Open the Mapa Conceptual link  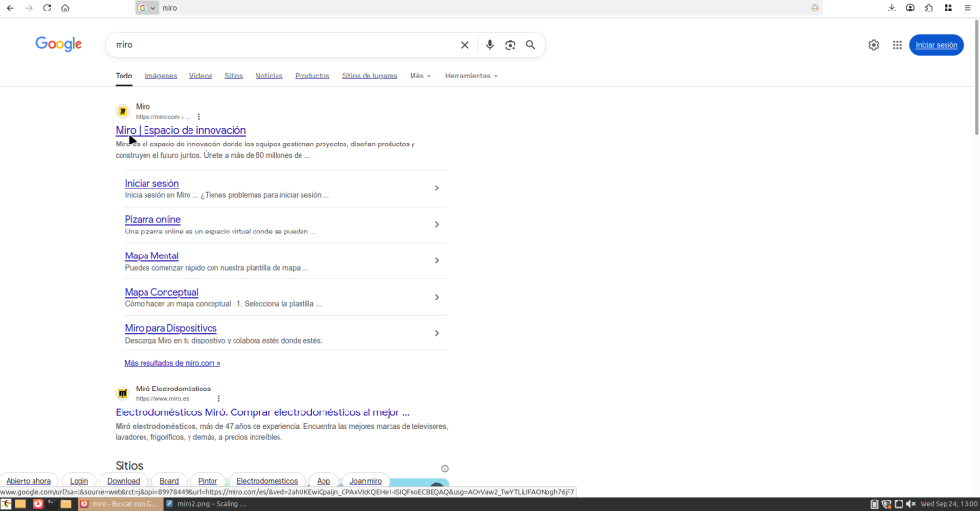point(162,293)
